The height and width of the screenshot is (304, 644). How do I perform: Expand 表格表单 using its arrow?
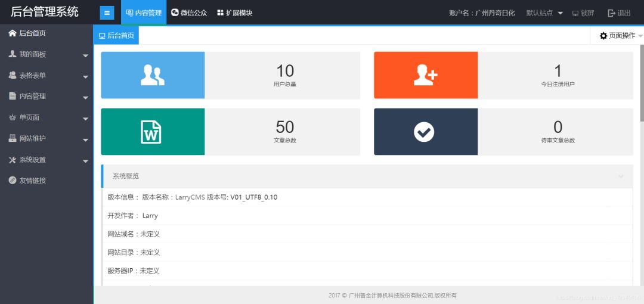pos(85,77)
